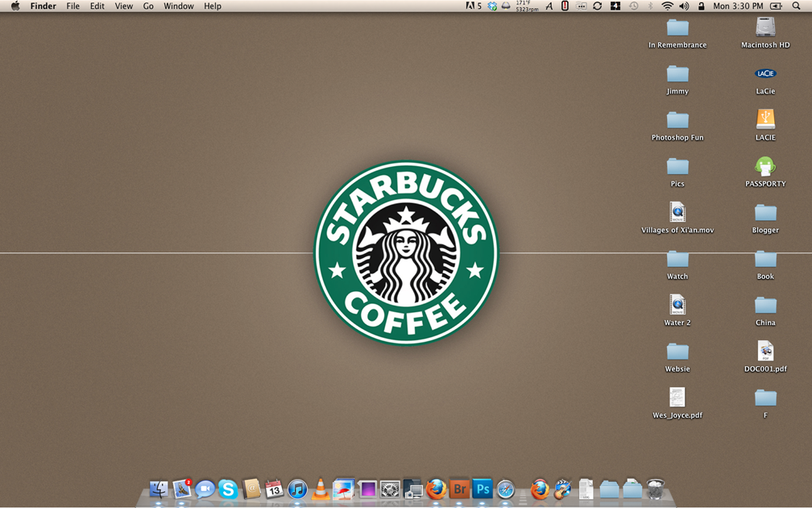The image size is (812, 508).
Task: Open Mail icon with badge 2
Action: (182, 489)
